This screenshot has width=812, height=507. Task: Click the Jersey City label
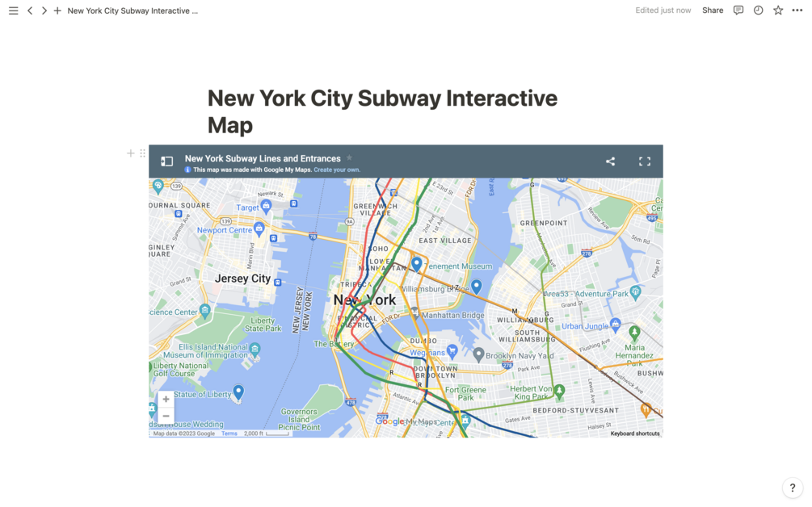(242, 279)
